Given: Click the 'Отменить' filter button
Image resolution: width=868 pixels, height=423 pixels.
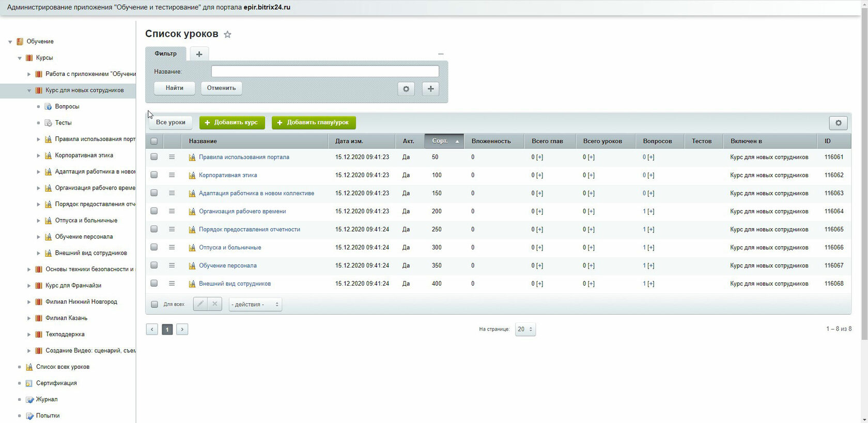Looking at the screenshot, I should (x=221, y=88).
